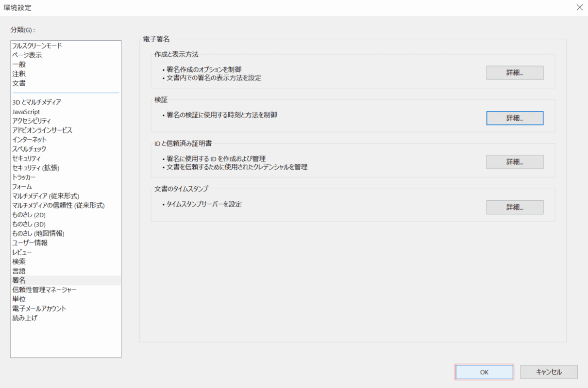588x388 pixels.
Task: Open the 言語 preferences category
Action: coord(19,270)
